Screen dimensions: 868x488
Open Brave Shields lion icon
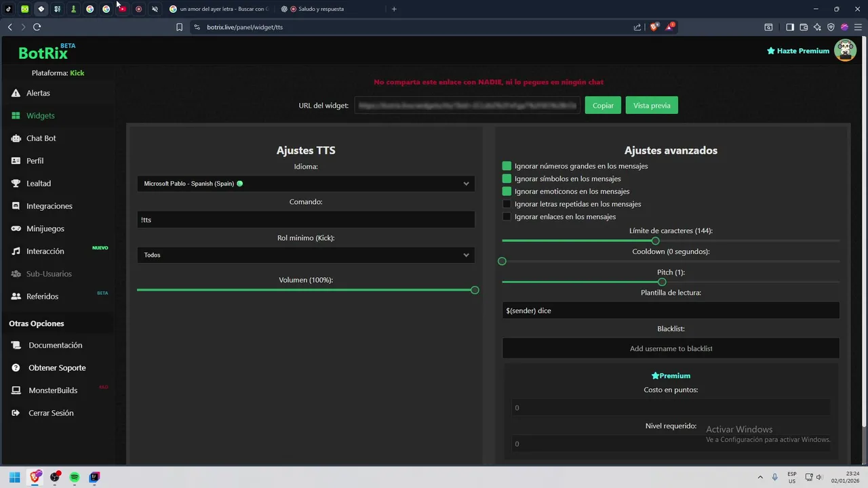[654, 27]
